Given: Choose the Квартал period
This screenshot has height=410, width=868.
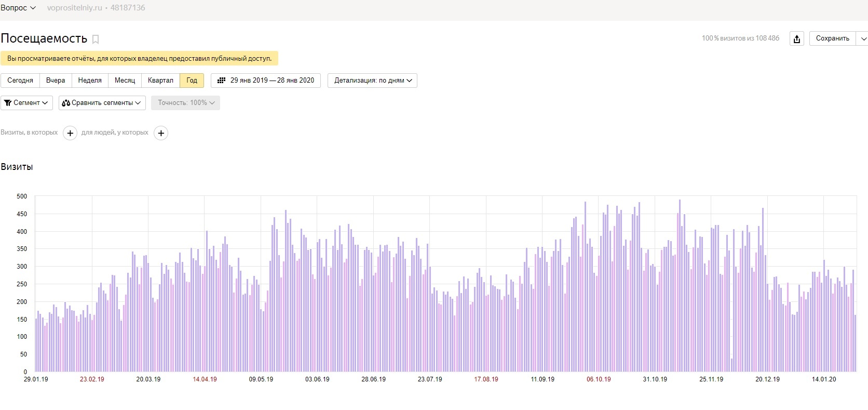Looking at the screenshot, I should [x=160, y=81].
